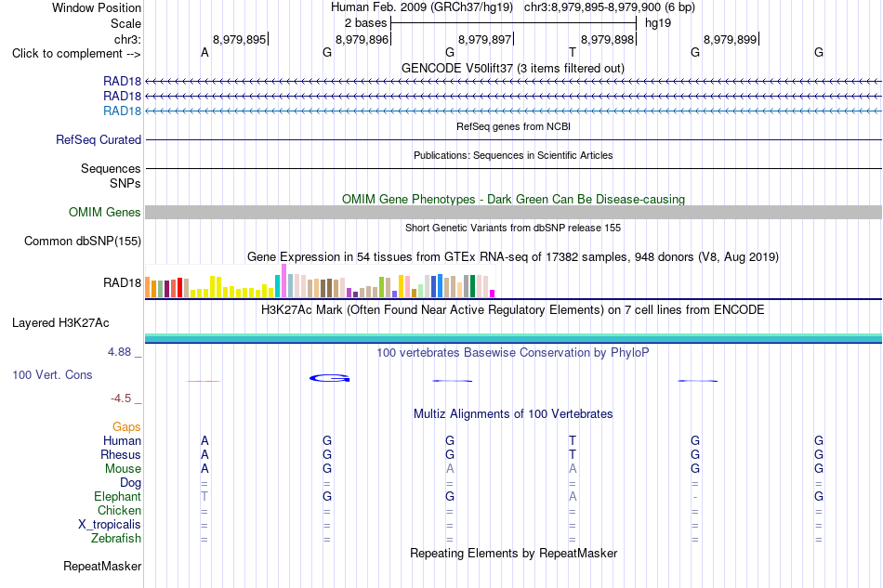Image resolution: width=883 pixels, height=588 pixels.
Task: Click the hg19 label after scale bar
Action: [658, 23]
